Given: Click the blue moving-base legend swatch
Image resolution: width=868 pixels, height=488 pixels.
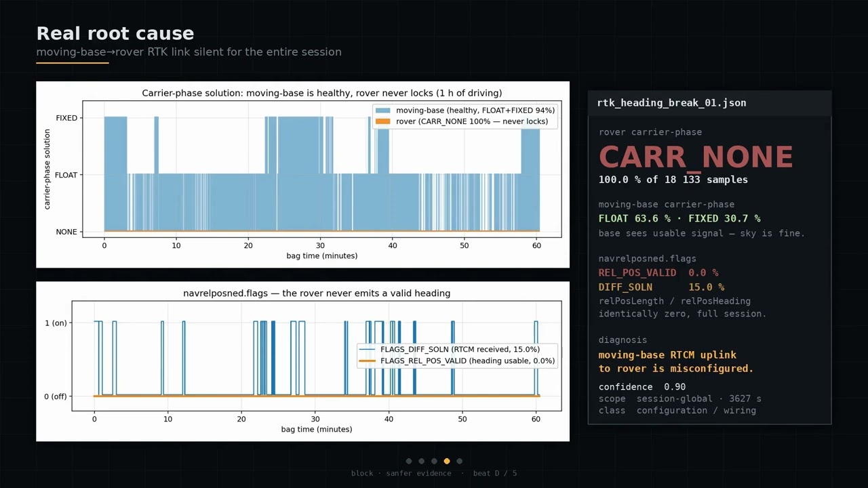Looking at the screenshot, I should tap(383, 110).
